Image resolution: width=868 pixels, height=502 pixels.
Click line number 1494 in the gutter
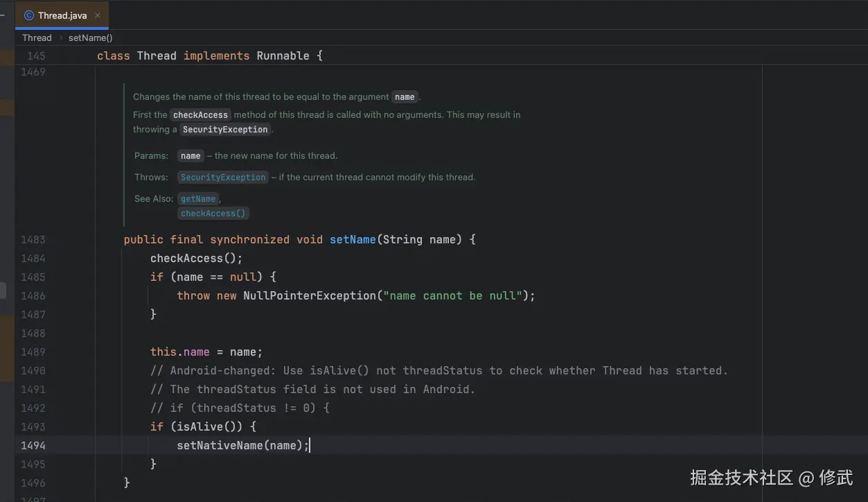click(33, 446)
